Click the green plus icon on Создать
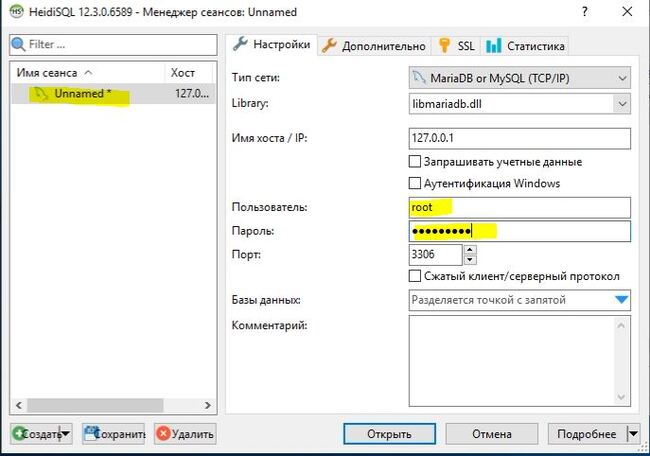650x456 pixels. (18, 434)
